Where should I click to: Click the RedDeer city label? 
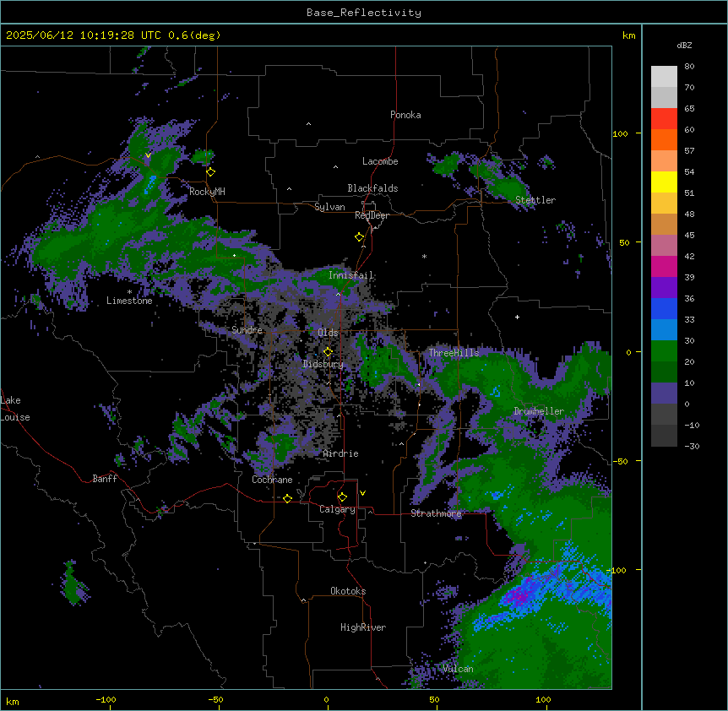coord(372,215)
